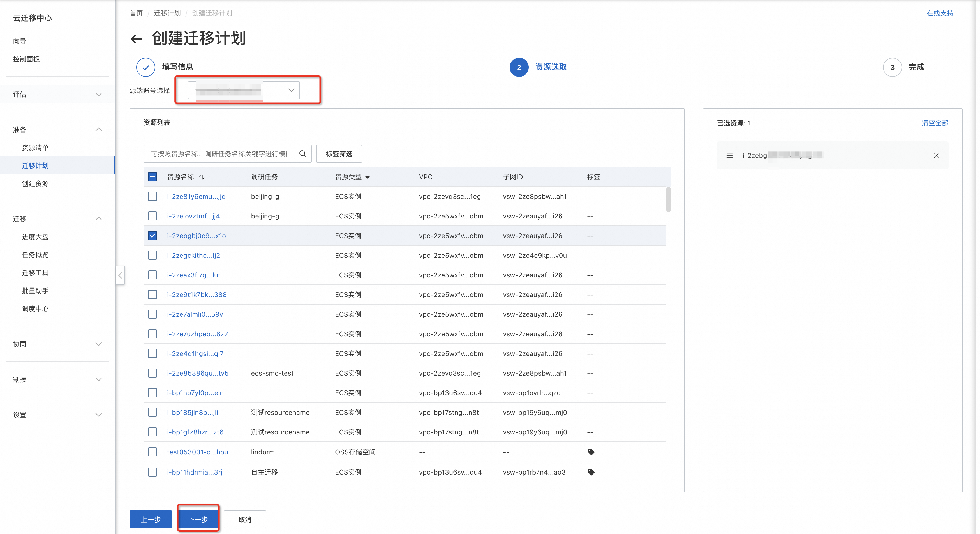Open 创建资源 in the sidebar
Image resolution: width=980 pixels, height=534 pixels.
(x=35, y=183)
